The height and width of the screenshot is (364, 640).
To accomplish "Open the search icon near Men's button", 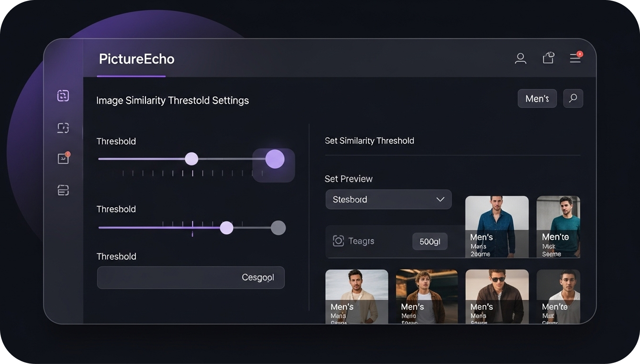I will point(573,98).
